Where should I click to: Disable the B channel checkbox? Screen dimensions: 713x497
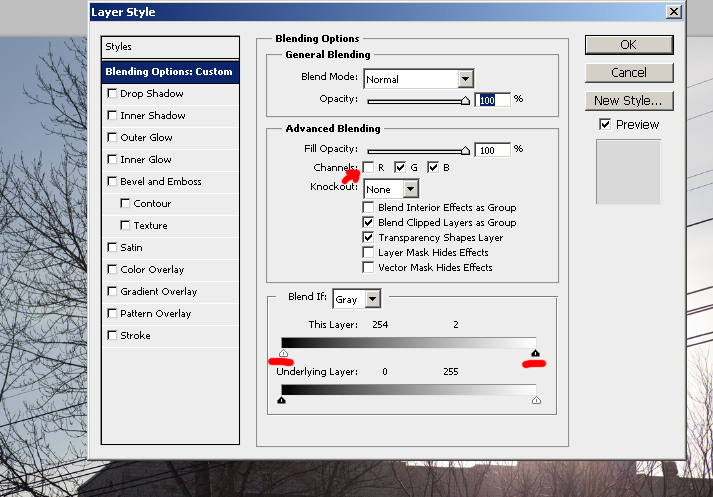tap(433, 167)
